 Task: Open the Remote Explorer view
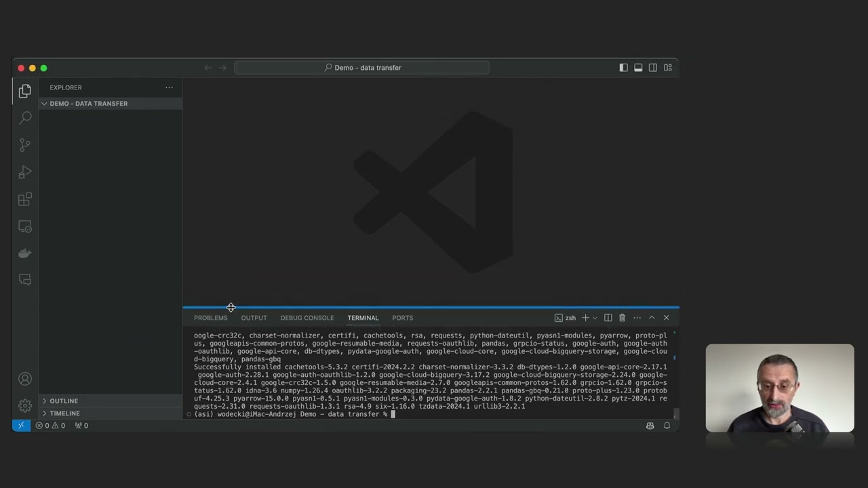(25, 226)
